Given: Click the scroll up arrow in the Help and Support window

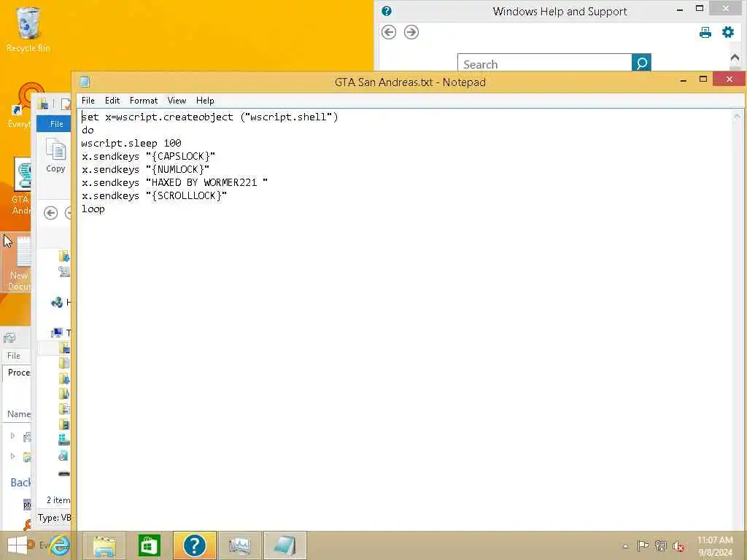Looking at the screenshot, I should click(735, 58).
